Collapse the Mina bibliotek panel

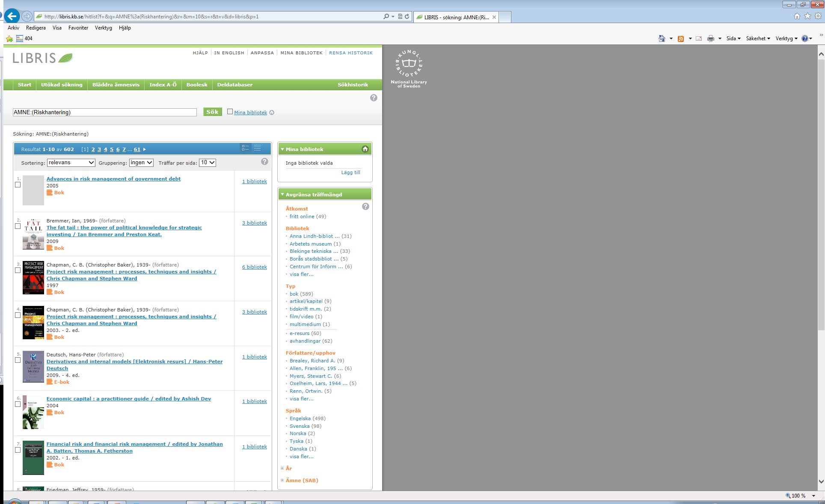coord(282,149)
